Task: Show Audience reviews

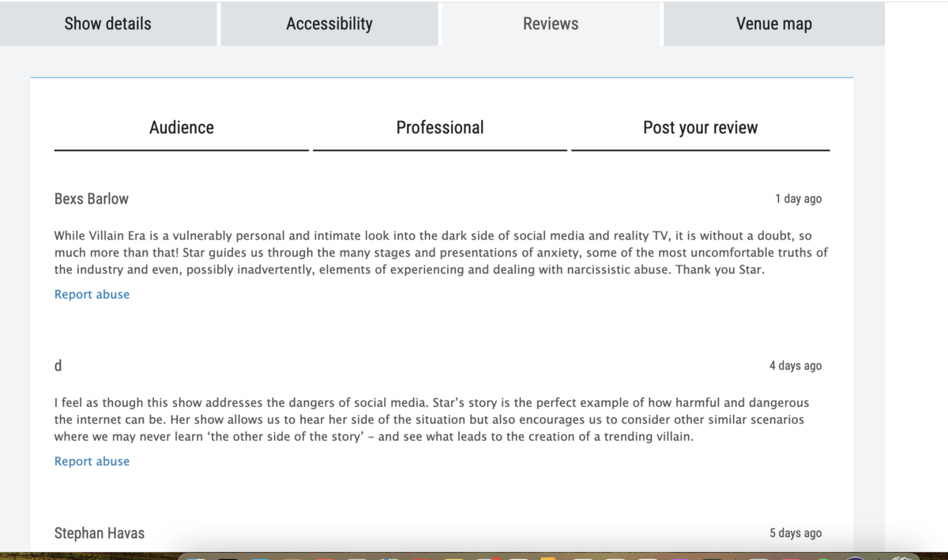Action: pyautogui.click(x=182, y=128)
